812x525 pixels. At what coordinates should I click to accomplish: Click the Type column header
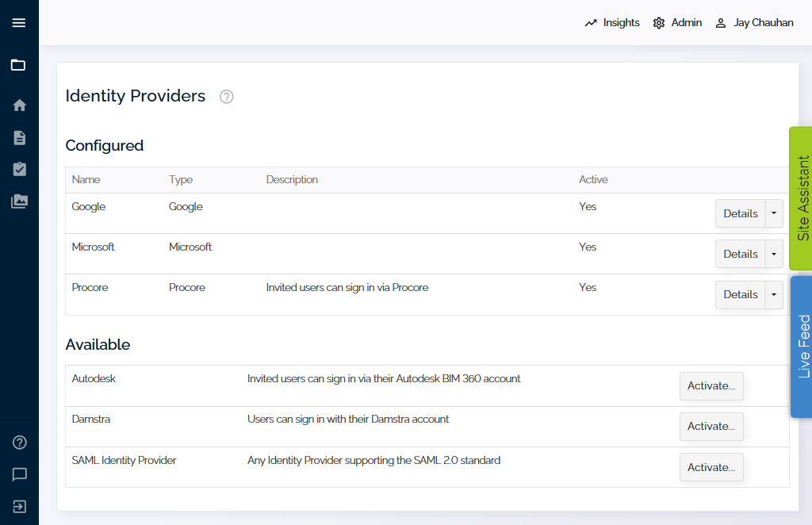(181, 180)
